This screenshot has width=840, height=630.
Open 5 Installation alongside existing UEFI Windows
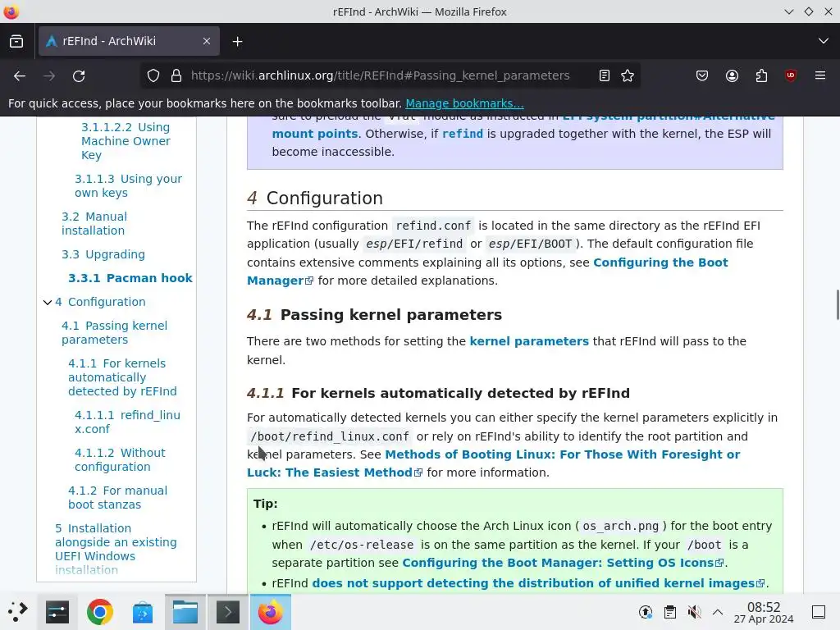pos(116,549)
